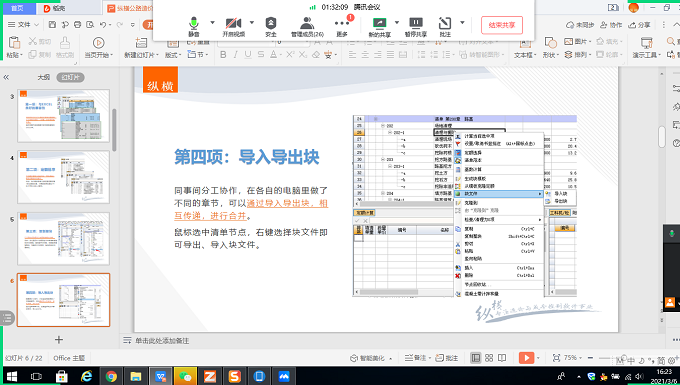Toggle the 备注 notes pane in status bar
This screenshot has height=385, width=680.
tap(415, 358)
